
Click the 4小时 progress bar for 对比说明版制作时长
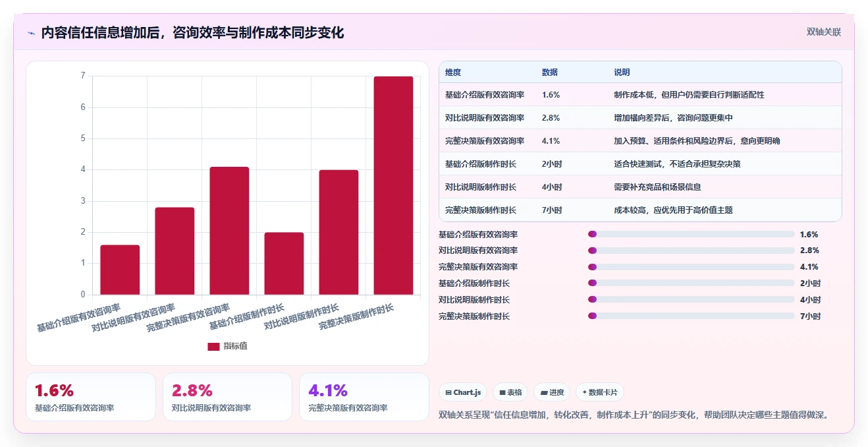point(691,300)
